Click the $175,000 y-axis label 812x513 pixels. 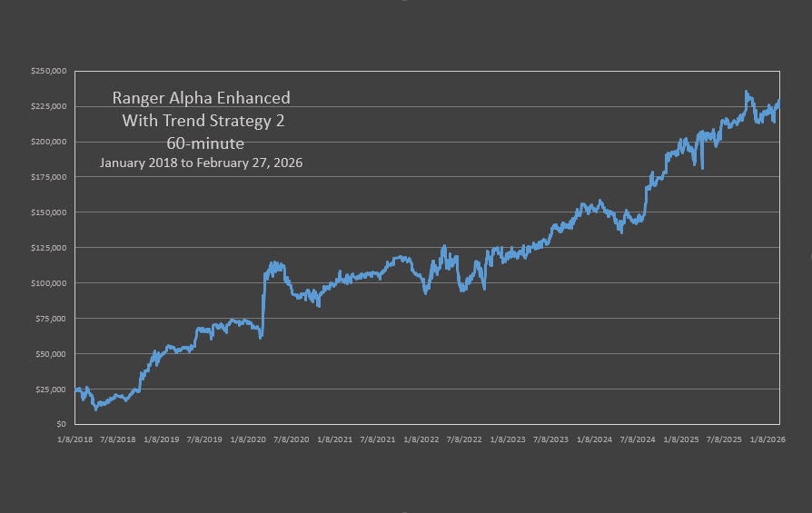click(49, 177)
